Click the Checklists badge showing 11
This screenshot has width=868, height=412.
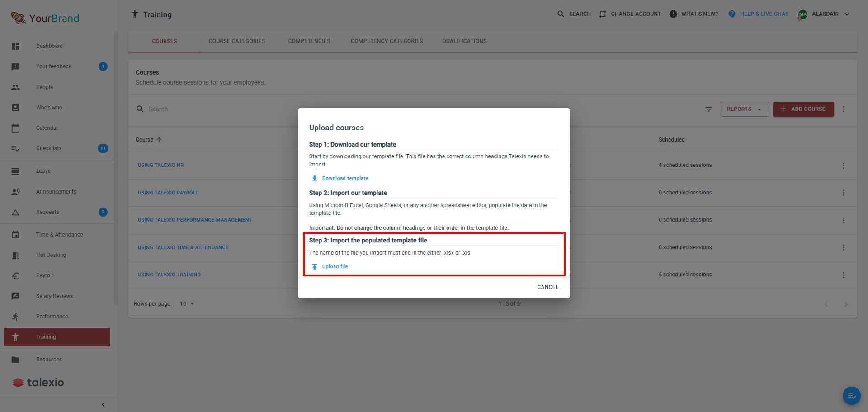[103, 148]
